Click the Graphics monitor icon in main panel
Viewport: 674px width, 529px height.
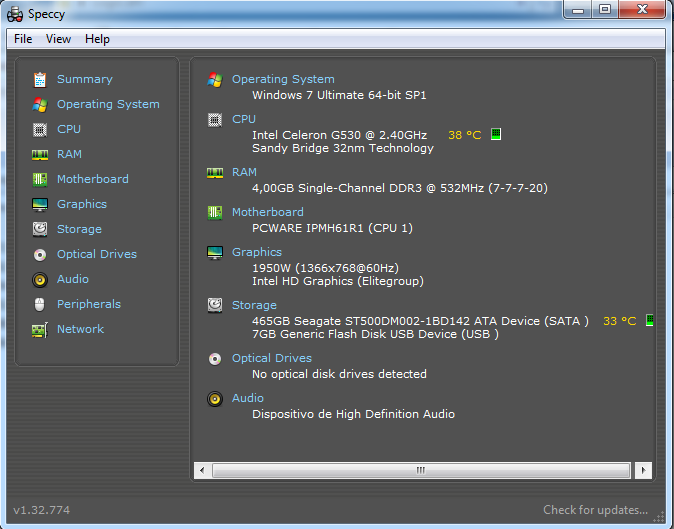215,253
